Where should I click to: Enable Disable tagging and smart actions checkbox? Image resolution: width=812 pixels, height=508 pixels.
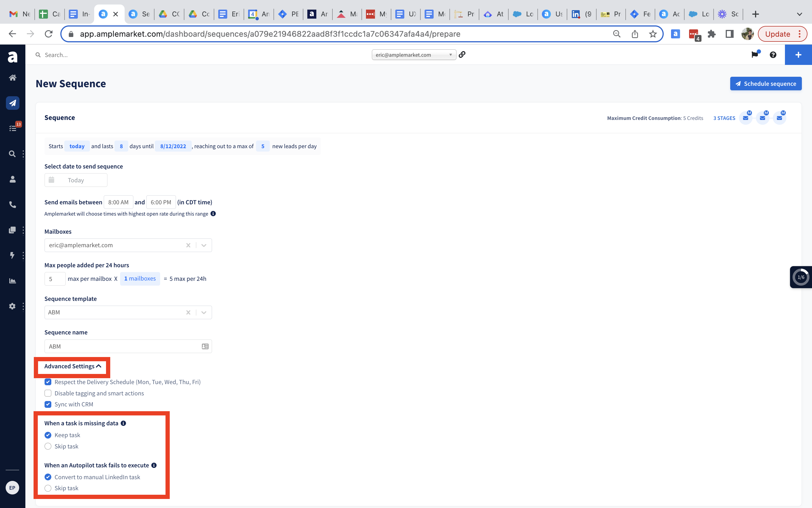48,393
